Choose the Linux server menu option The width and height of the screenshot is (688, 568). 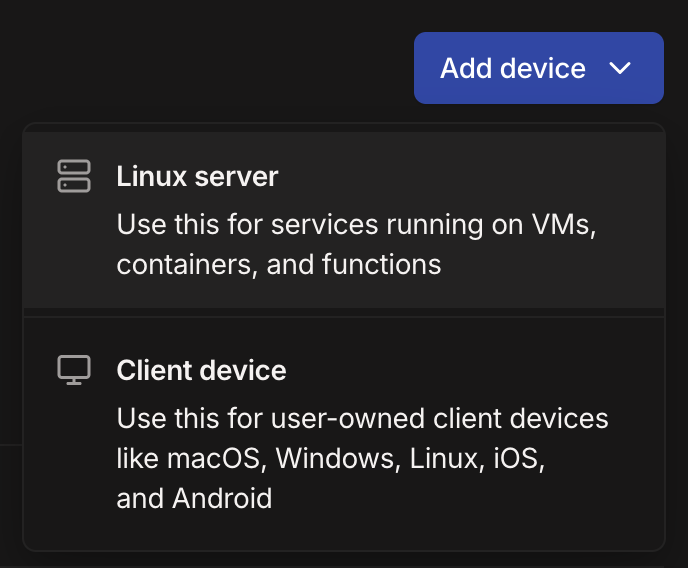(x=344, y=220)
